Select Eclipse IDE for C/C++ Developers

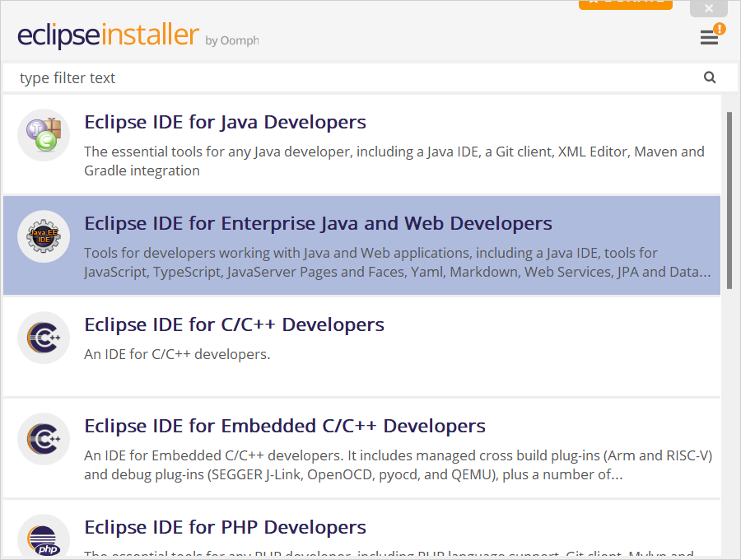362,348
